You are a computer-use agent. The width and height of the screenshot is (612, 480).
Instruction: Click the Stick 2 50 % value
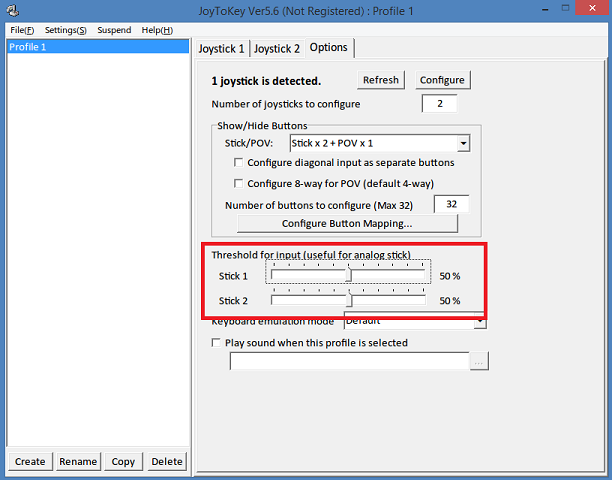(450, 301)
